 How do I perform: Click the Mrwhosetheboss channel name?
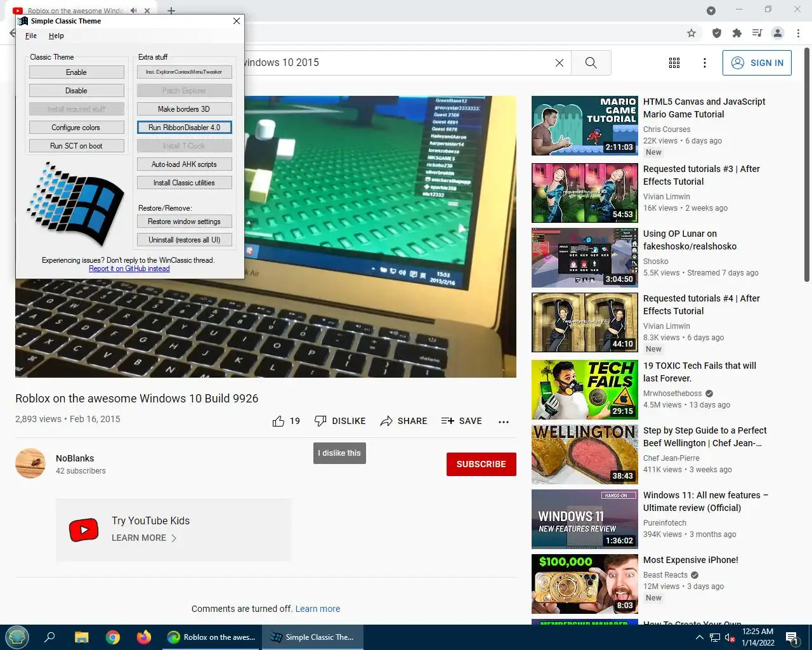click(x=672, y=394)
